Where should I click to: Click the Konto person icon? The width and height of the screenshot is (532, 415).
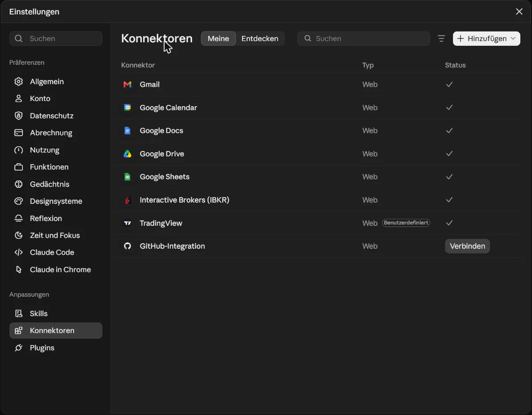pos(19,98)
